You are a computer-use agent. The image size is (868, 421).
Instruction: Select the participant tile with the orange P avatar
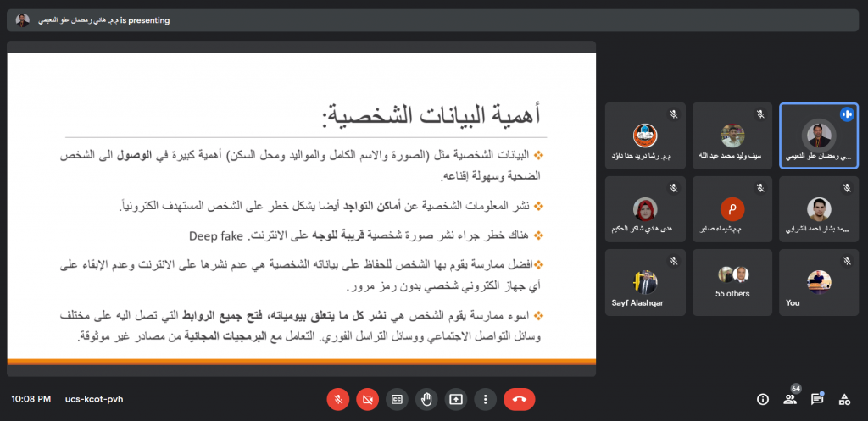pyautogui.click(x=732, y=209)
